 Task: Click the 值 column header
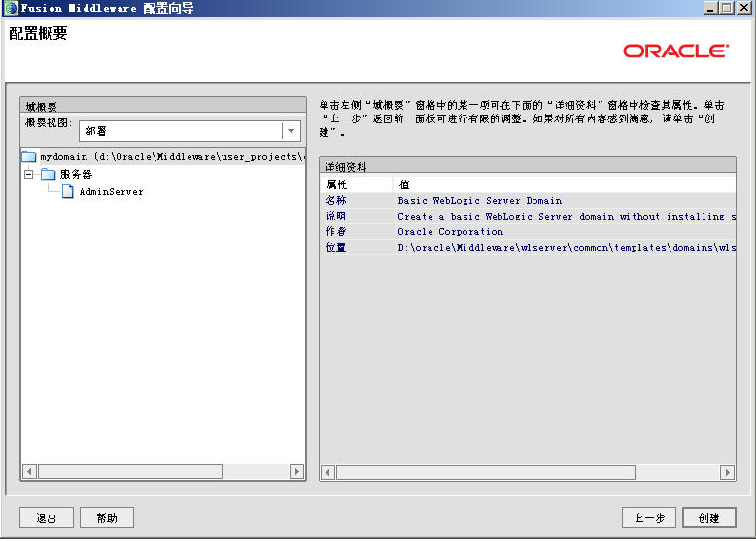[x=565, y=185]
